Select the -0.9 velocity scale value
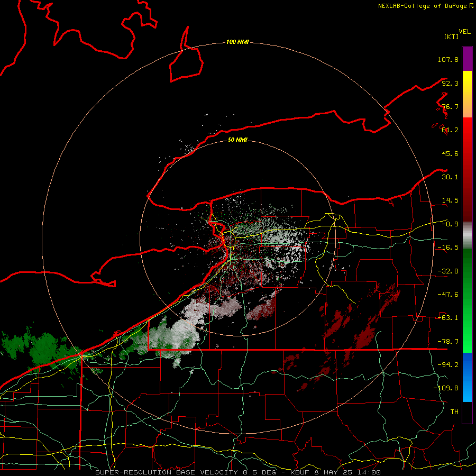Viewport: 476px width, 476px height. click(450, 224)
